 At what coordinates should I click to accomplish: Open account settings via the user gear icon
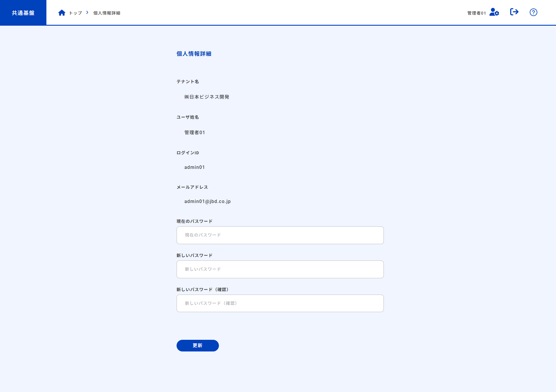pos(494,13)
